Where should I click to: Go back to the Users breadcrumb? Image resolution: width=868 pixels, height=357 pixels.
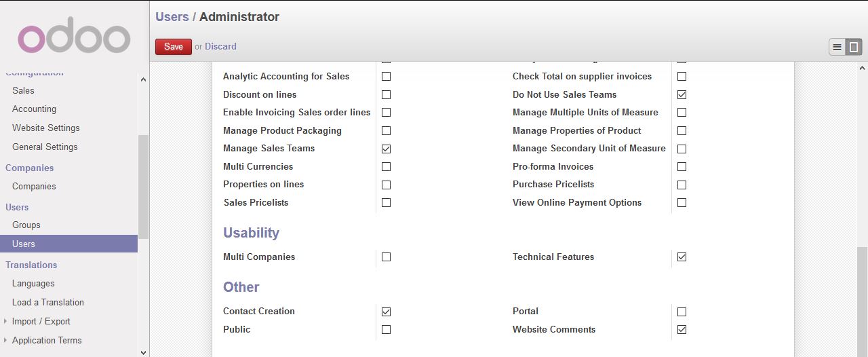click(172, 17)
